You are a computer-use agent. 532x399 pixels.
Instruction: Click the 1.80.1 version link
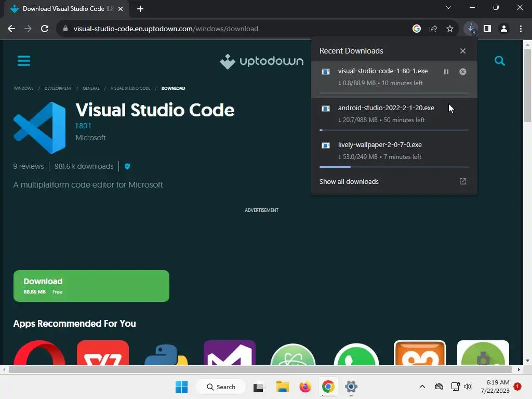tap(83, 126)
